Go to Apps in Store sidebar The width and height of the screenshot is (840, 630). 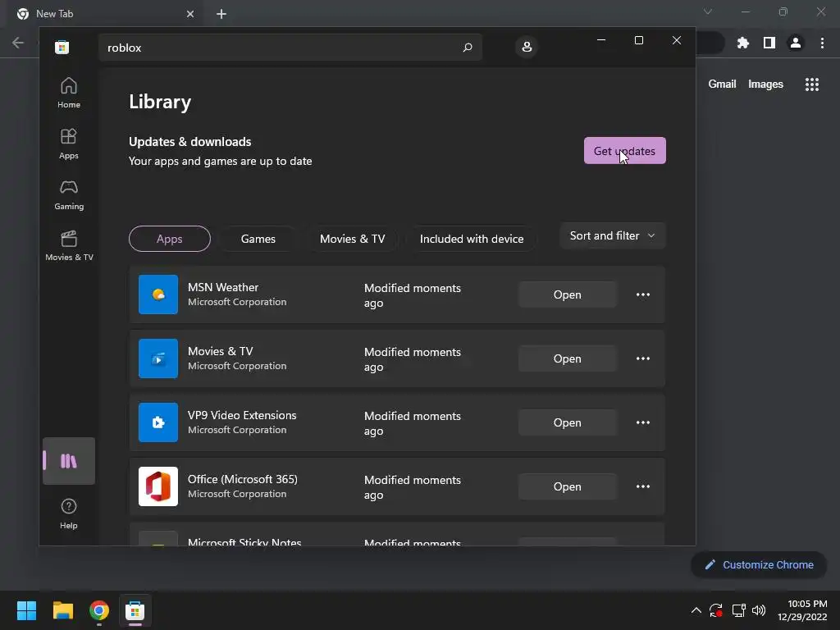pos(69,144)
